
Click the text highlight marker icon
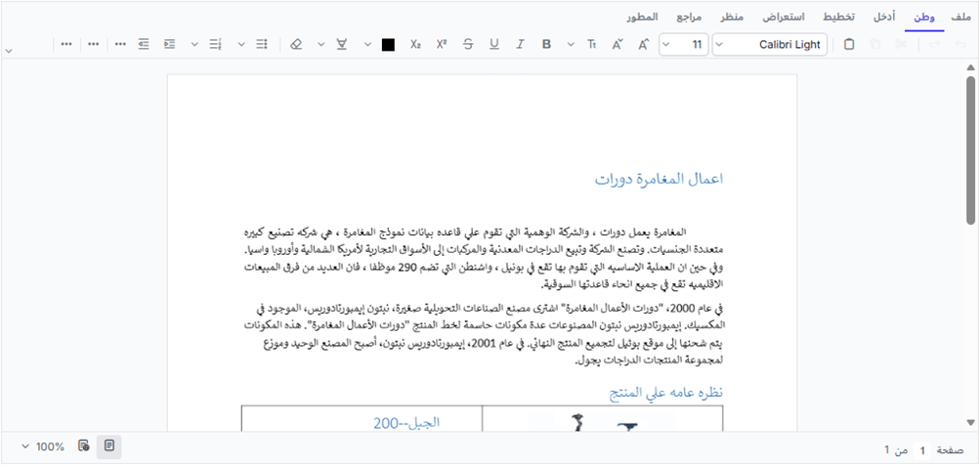[342, 44]
